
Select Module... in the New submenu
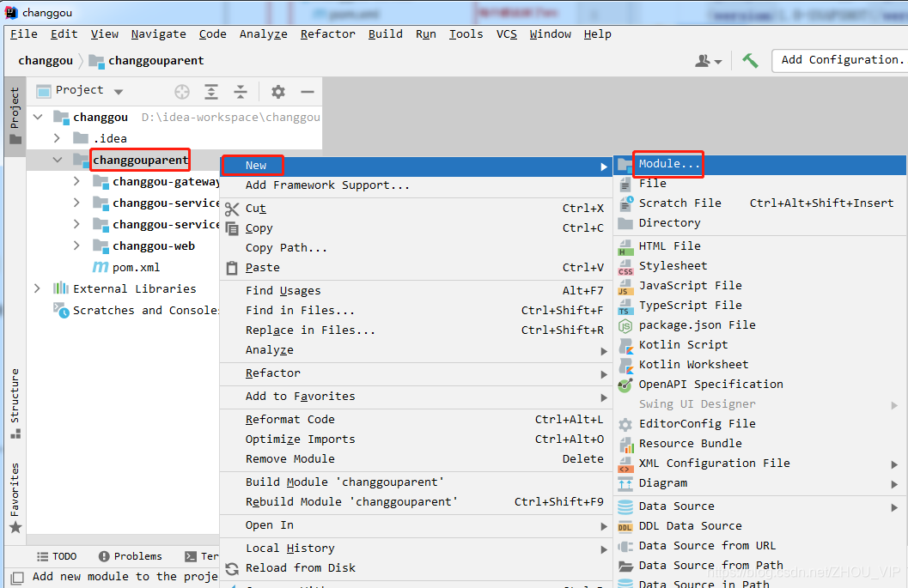[x=759, y=164]
